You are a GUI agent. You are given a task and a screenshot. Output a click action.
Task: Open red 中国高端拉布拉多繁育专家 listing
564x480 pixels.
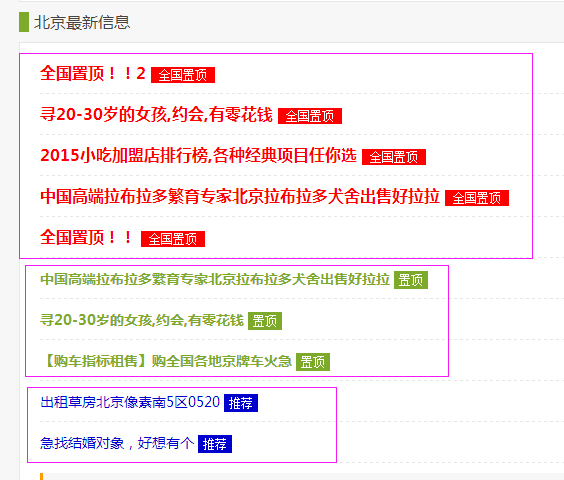[x=240, y=197]
